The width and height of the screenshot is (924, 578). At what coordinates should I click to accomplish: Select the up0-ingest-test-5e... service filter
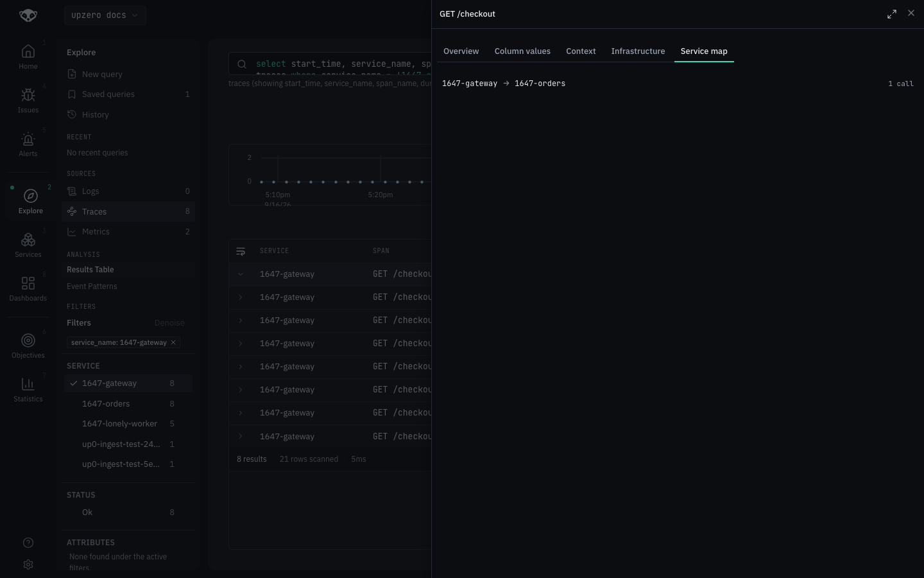128,464
